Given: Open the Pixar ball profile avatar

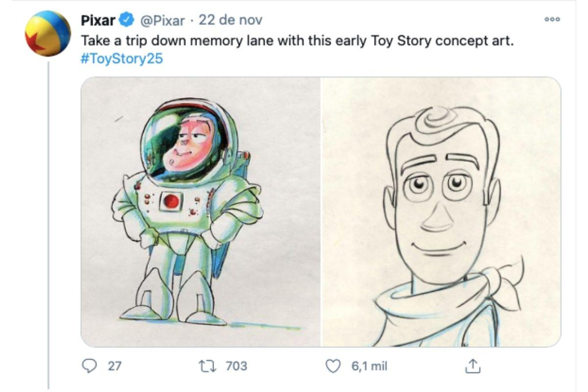Looking at the screenshot, I should [48, 33].
